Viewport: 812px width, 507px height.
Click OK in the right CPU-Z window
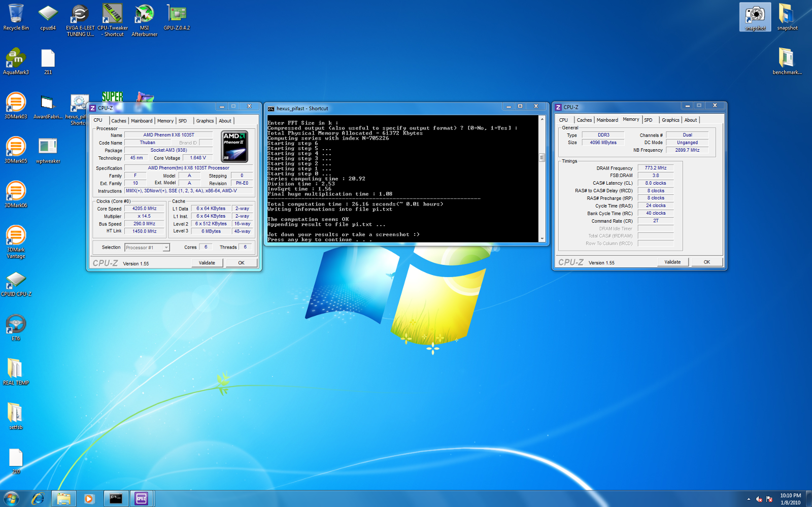coord(706,262)
